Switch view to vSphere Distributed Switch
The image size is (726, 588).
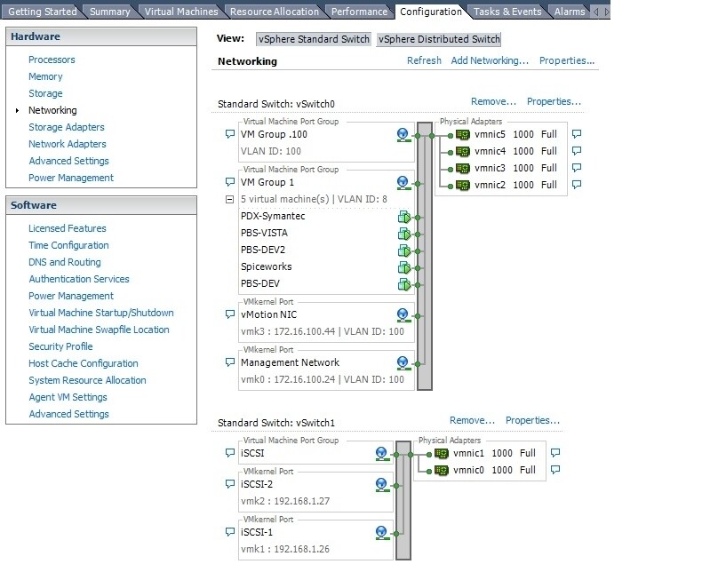(x=438, y=38)
